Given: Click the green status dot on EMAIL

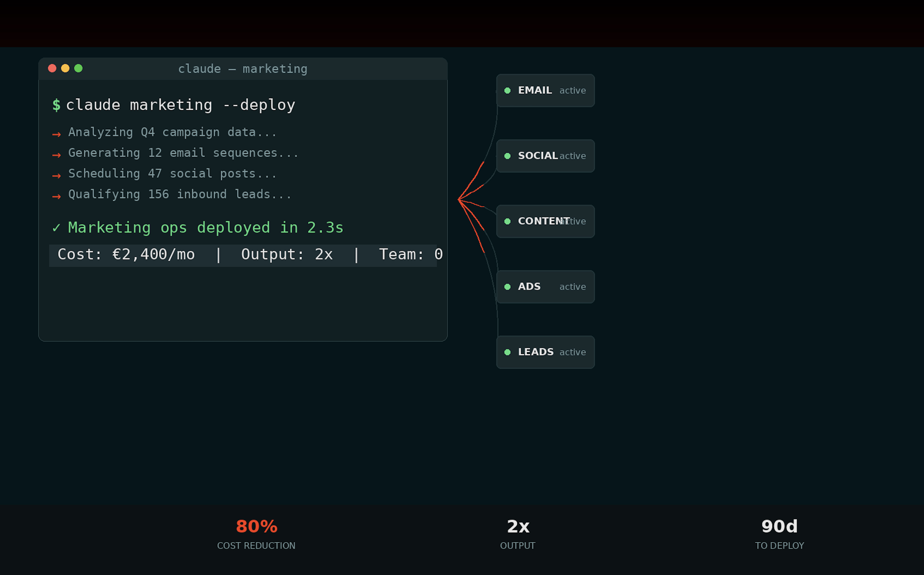Looking at the screenshot, I should click(507, 90).
